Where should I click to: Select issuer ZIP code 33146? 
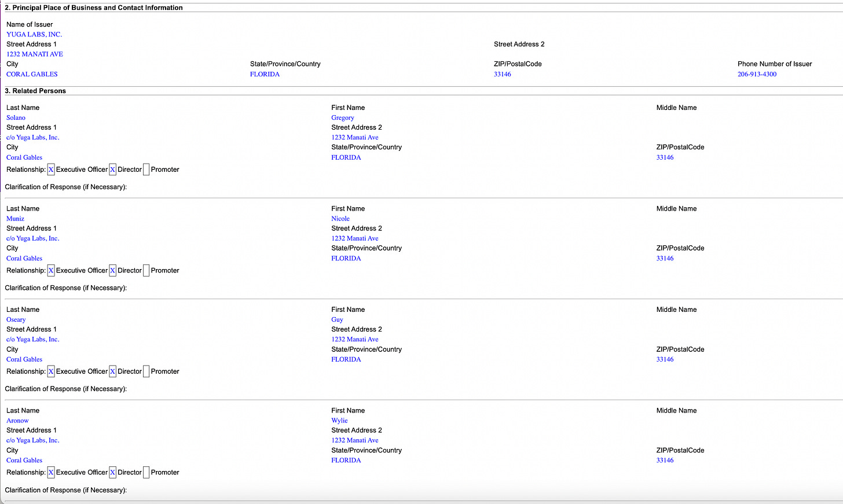503,74
